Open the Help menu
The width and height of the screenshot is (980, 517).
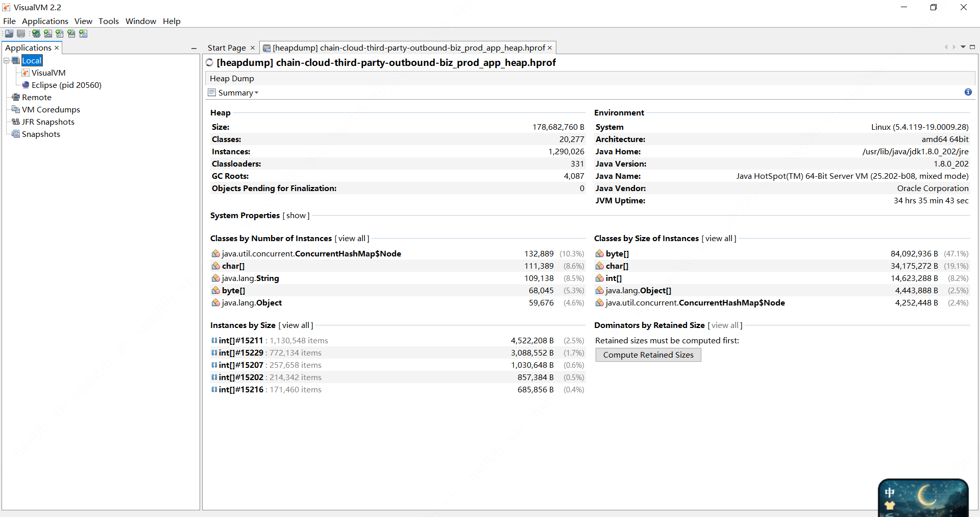point(171,21)
